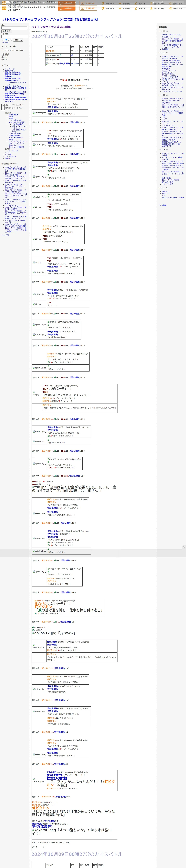
Task: Click 検索する button beside tag field
Action: point(18,40)
